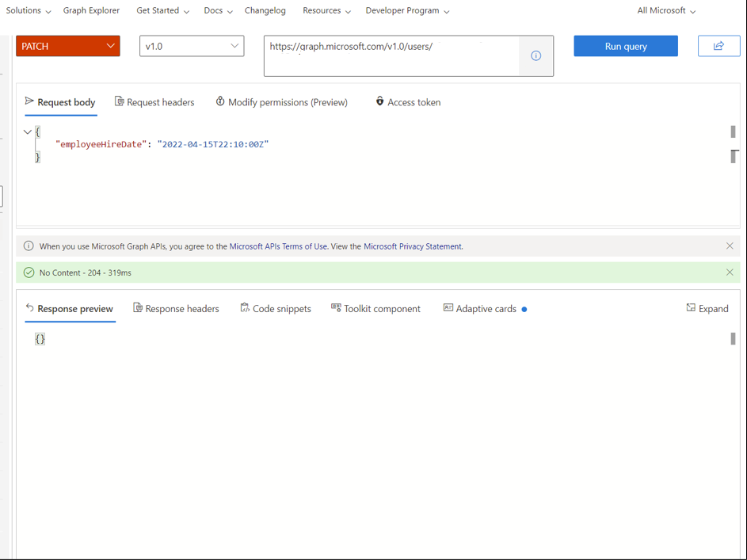Open the All Microsoft menu
The image size is (747, 560).
[666, 10]
